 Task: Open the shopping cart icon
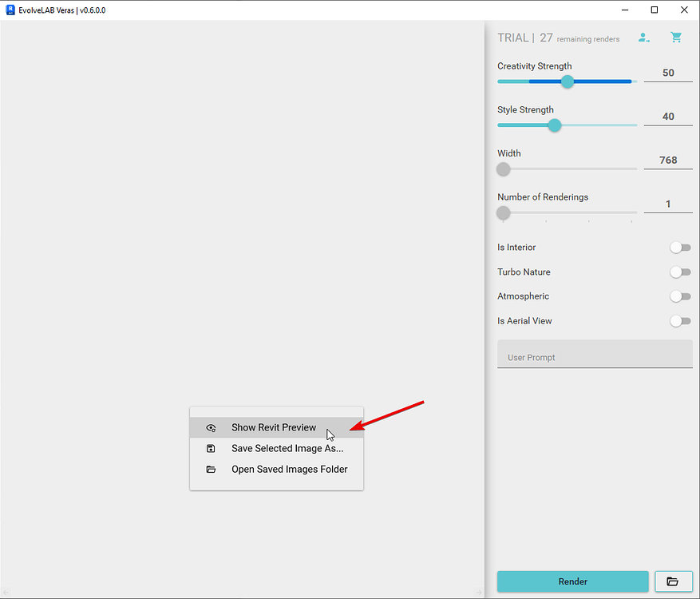coord(676,38)
